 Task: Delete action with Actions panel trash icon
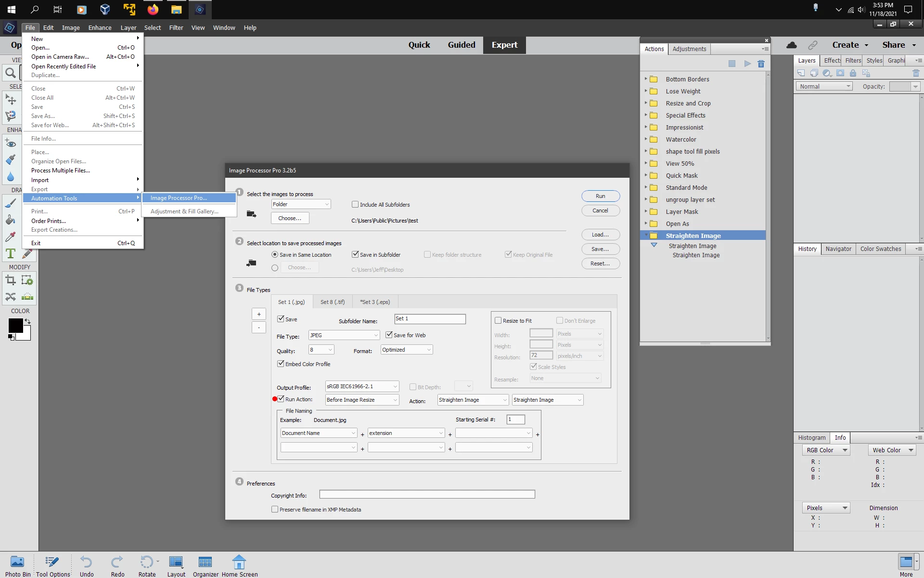(761, 64)
